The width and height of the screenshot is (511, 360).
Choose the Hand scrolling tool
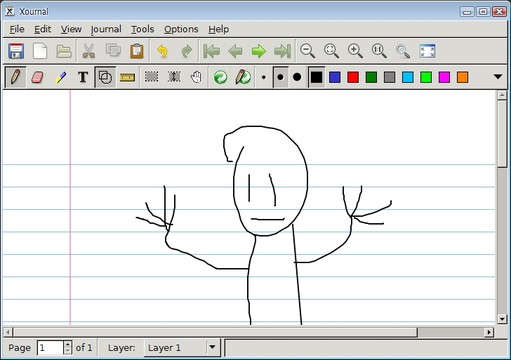click(196, 77)
